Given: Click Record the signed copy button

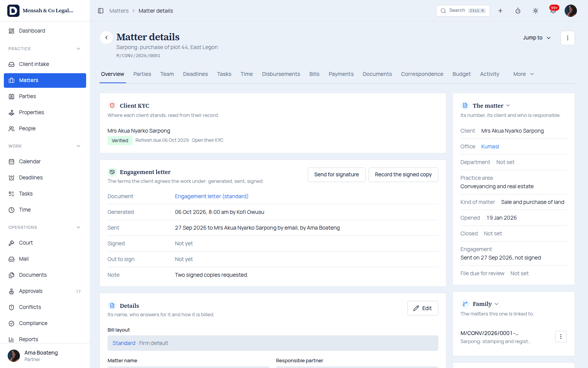Looking at the screenshot, I should (403, 174).
